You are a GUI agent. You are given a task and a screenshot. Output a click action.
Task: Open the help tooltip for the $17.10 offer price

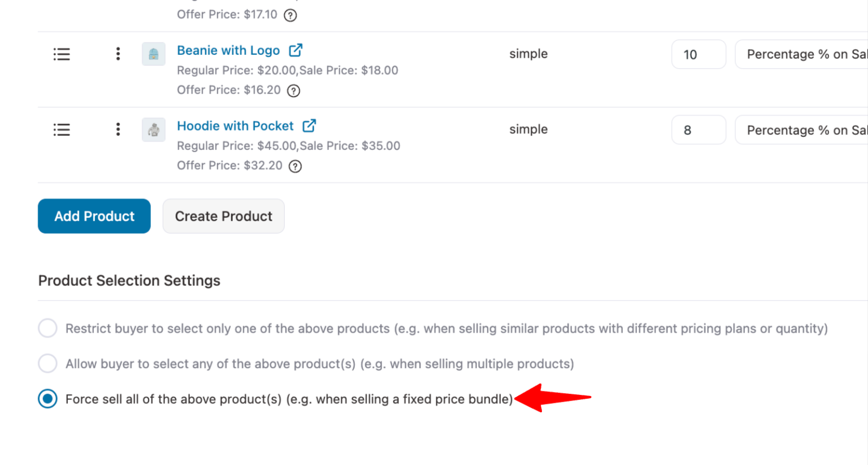(290, 15)
